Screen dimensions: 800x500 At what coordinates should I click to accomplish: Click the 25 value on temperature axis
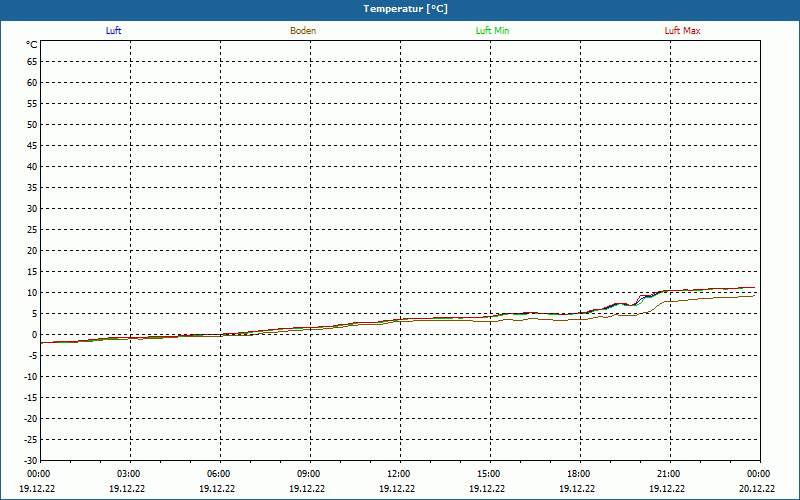tap(32, 230)
